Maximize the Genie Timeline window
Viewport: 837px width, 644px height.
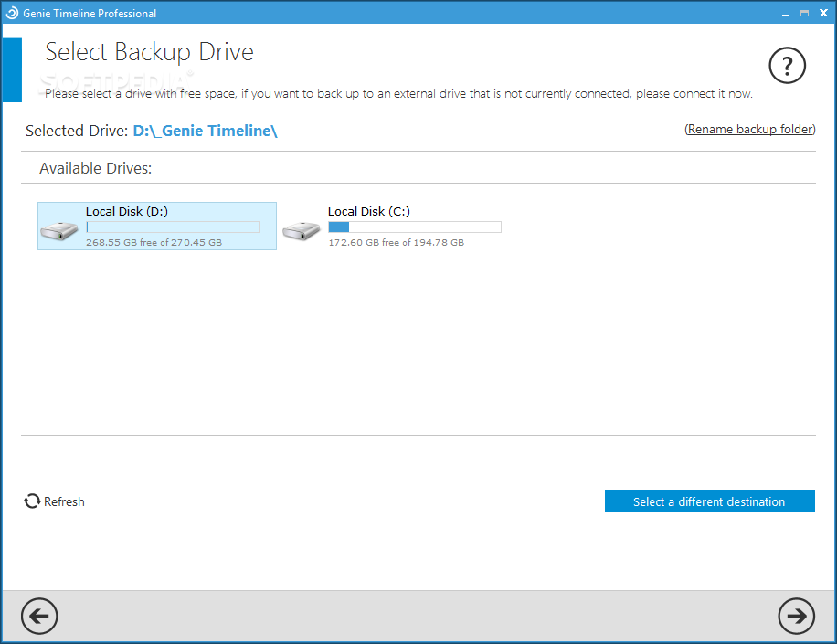coord(804,14)
